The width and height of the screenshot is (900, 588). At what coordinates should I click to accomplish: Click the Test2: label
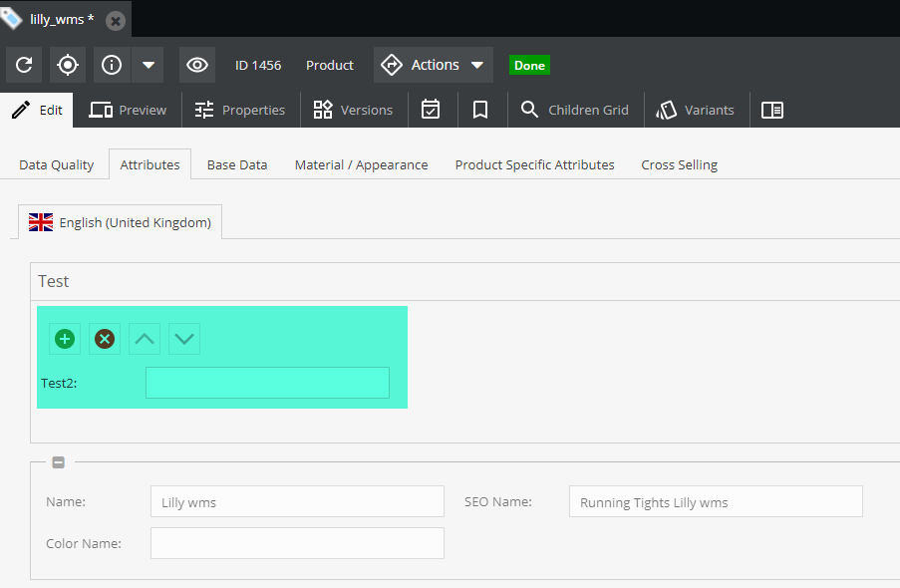tap(59, 383)
